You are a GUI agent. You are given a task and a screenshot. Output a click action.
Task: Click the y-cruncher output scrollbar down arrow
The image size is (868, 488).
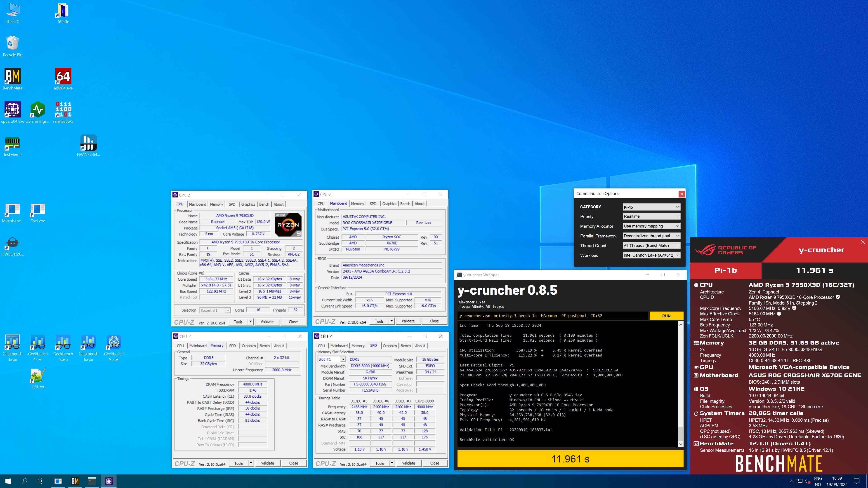pos(680,444)
